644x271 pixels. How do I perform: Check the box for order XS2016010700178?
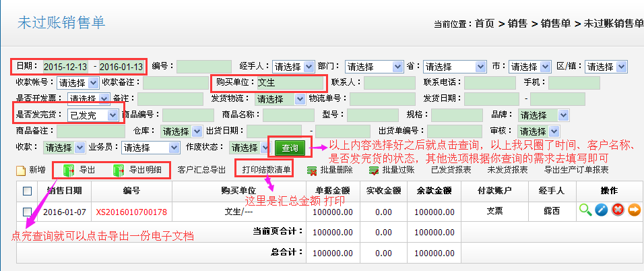click(28, 211)
